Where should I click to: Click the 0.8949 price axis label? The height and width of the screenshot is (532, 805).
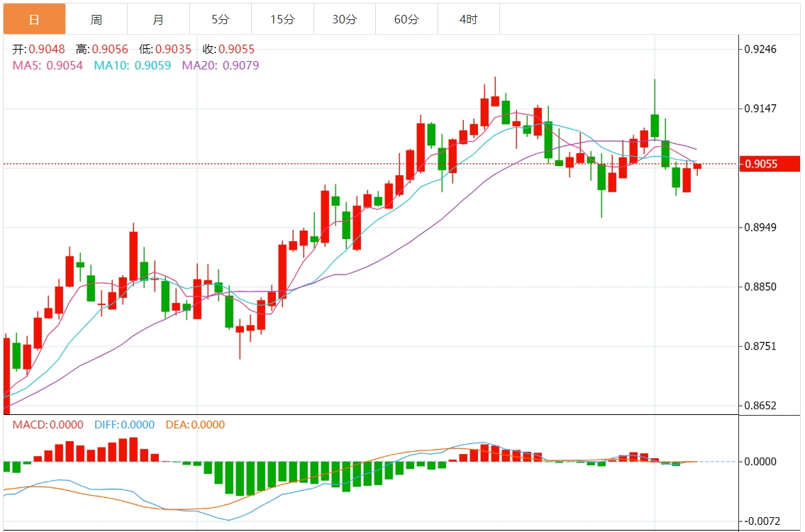point(760,227)
